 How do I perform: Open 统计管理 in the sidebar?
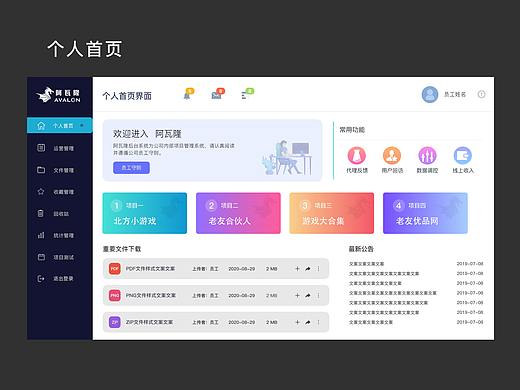tap(60, 235)
